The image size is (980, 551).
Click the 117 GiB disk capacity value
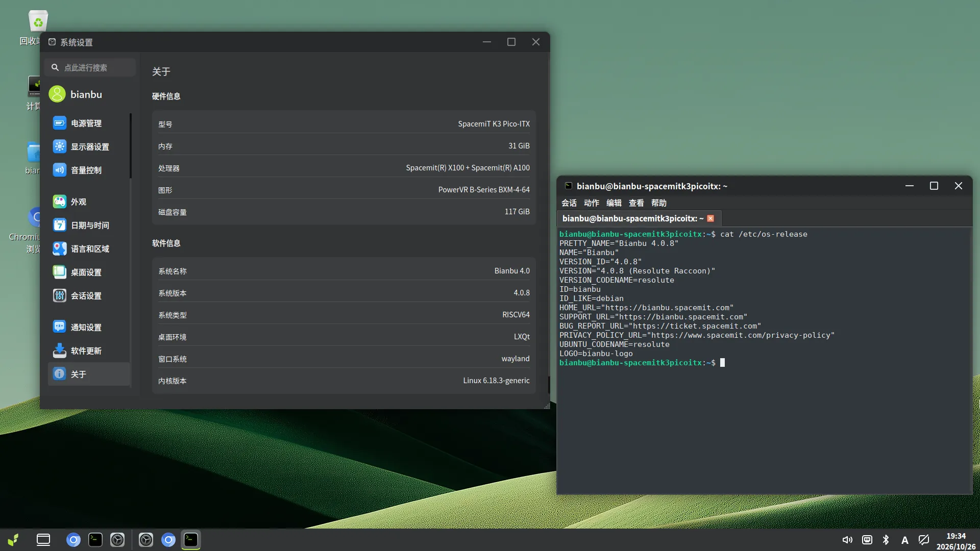coord(517,212)
